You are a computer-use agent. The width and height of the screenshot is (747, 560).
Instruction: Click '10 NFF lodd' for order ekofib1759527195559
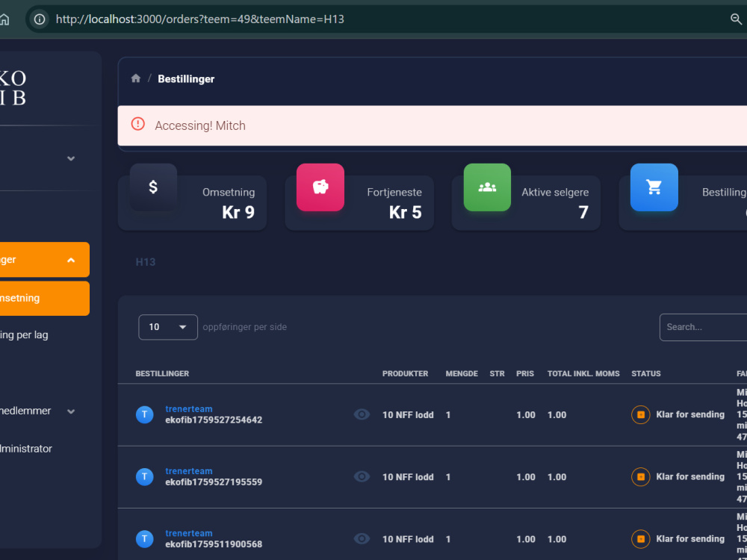click(408, 477)
